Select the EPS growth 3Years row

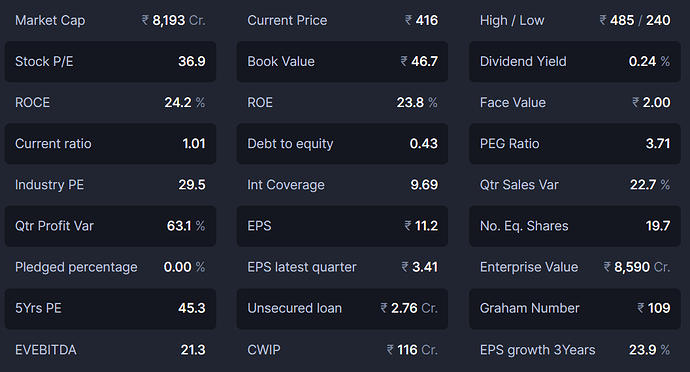tap(575, 350)
